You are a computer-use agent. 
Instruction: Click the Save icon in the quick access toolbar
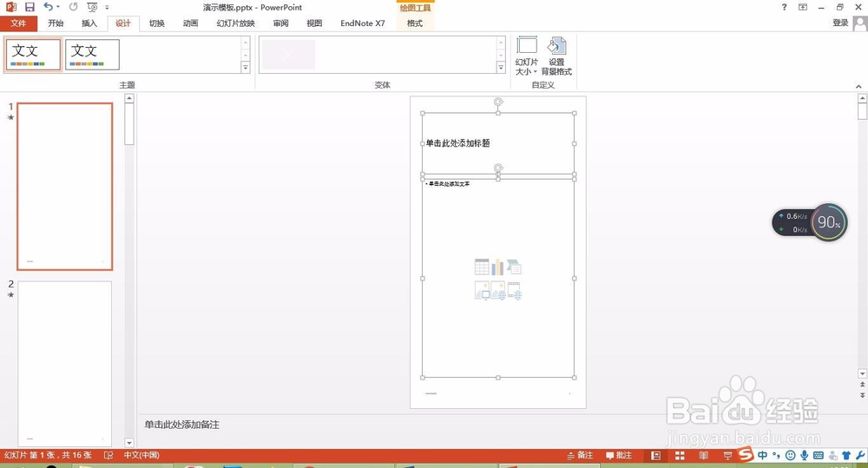30,7
